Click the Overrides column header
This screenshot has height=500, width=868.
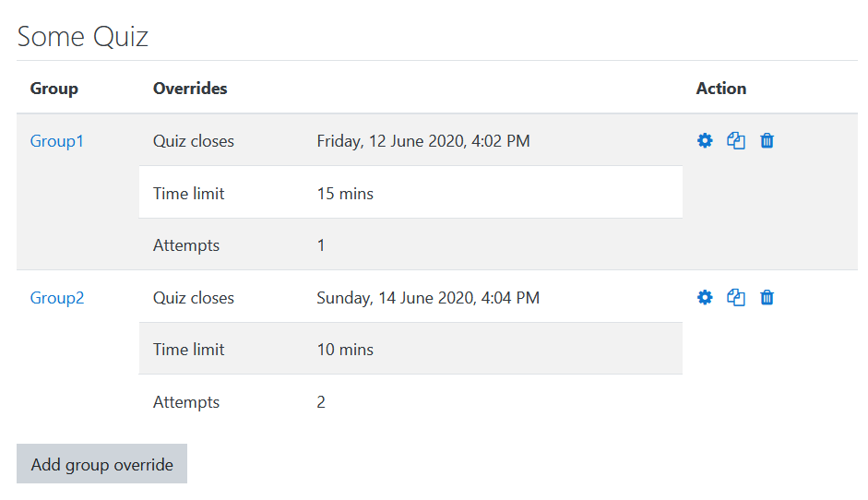190,89
